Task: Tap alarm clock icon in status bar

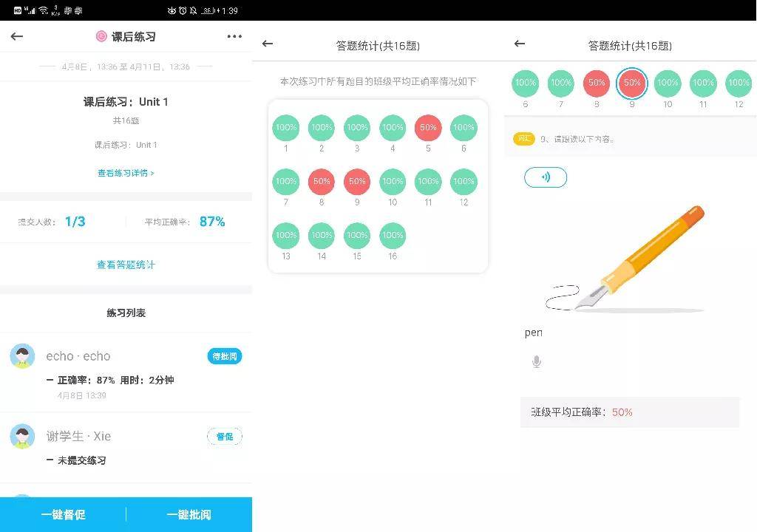Action: coord(183,10)
